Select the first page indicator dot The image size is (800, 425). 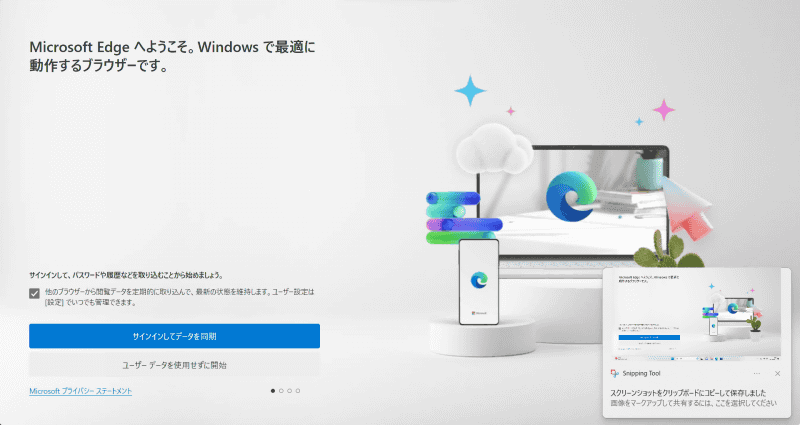click(x=273, y=391)
